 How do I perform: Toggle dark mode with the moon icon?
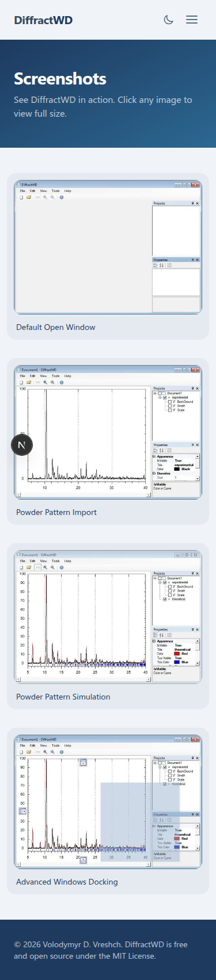[169, 20]
